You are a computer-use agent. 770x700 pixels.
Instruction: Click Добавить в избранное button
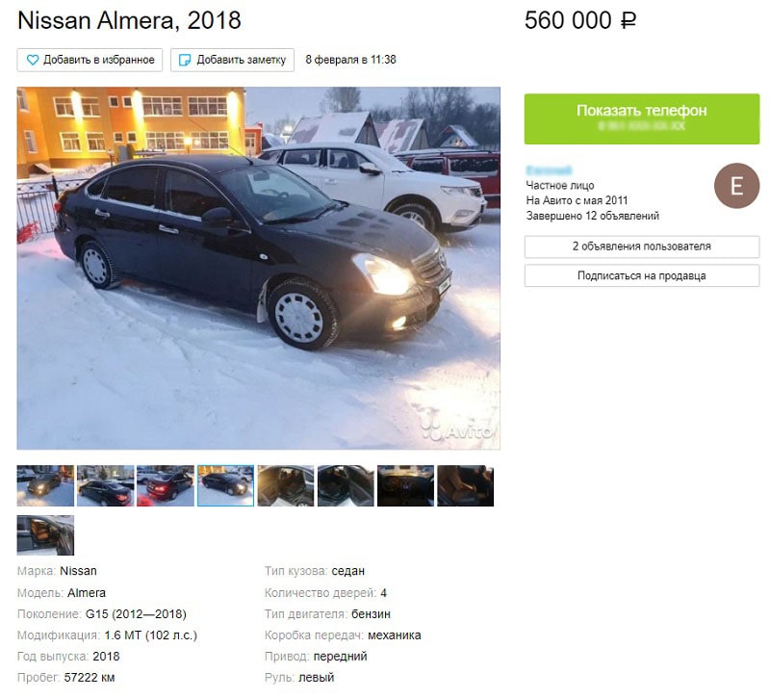coord(90,60)
